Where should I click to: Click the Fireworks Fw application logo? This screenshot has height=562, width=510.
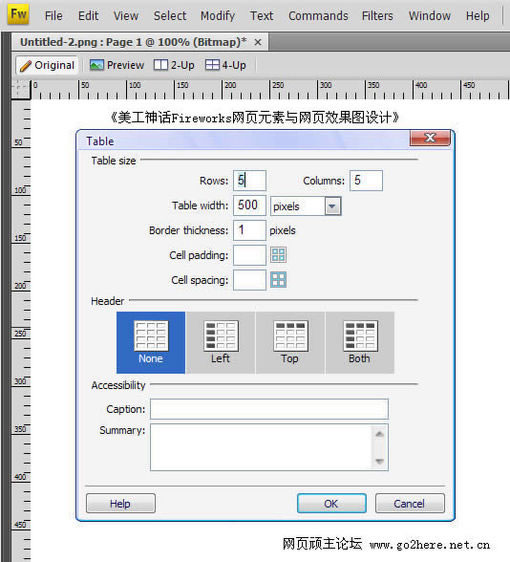coord(18,15)
